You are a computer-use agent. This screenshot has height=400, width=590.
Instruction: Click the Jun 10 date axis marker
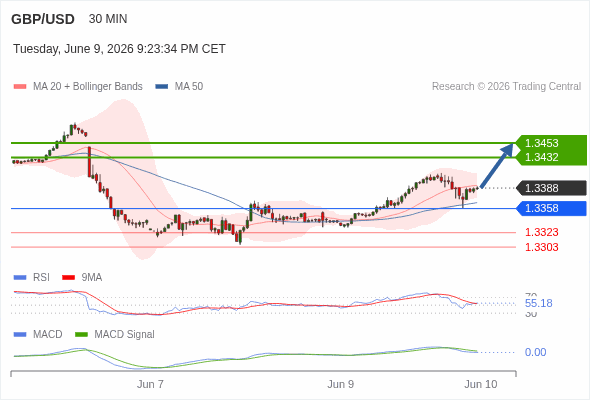pyautogui.click(x=481, y=384)
